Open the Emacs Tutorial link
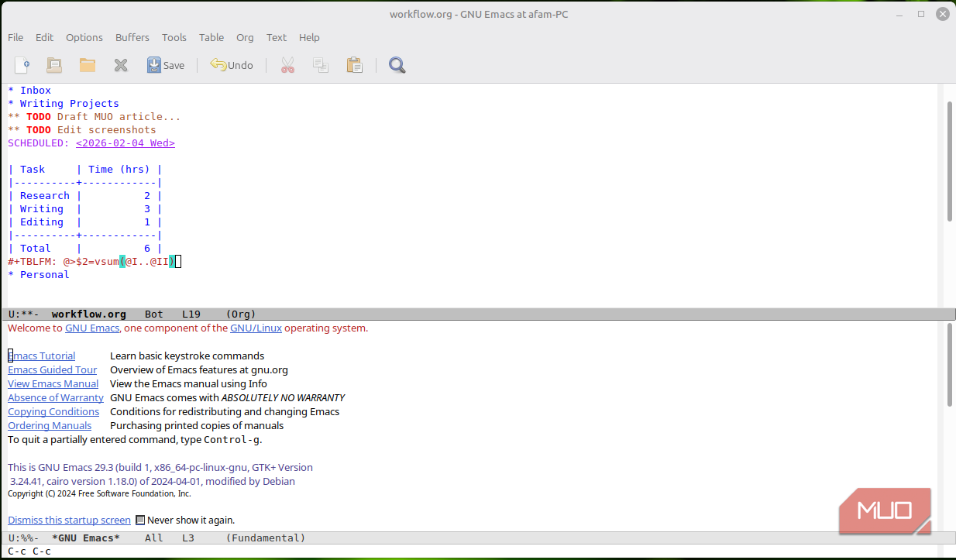 [42, 356]
